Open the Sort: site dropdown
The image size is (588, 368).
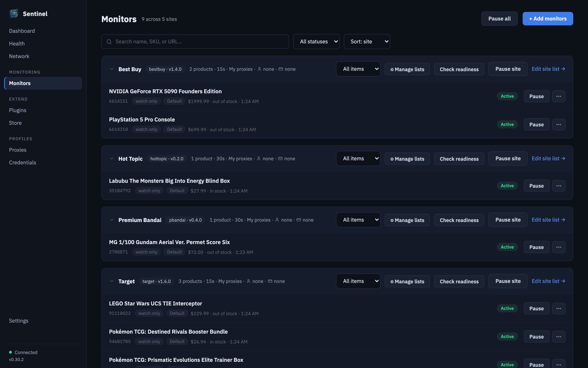(367, 42)
